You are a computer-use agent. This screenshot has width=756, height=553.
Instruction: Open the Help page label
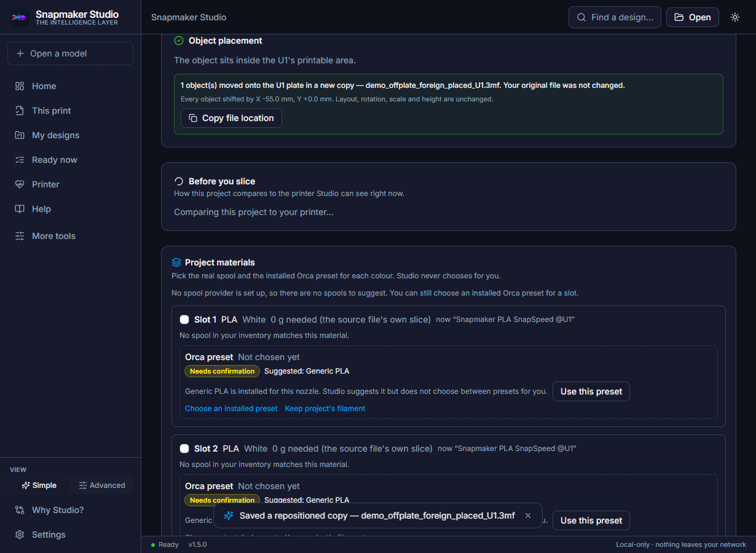pos(41,209)
